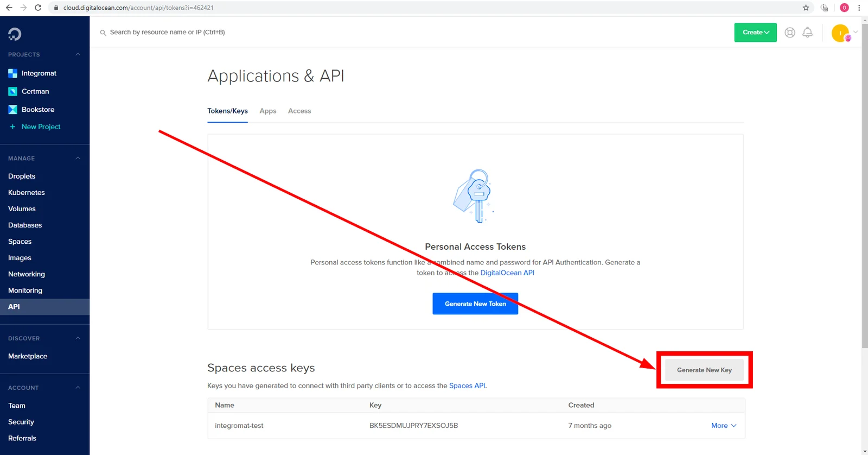Open the Chrome profile avatar
Viewport: 868px width, 455px height.
click(x=844, y=8)
